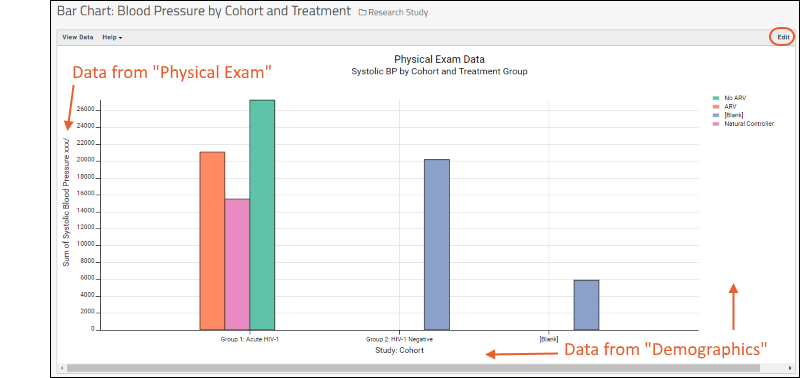Click the ARV orange legend swatch
This screenshot has height=378, width=800.
coord(716,106)
